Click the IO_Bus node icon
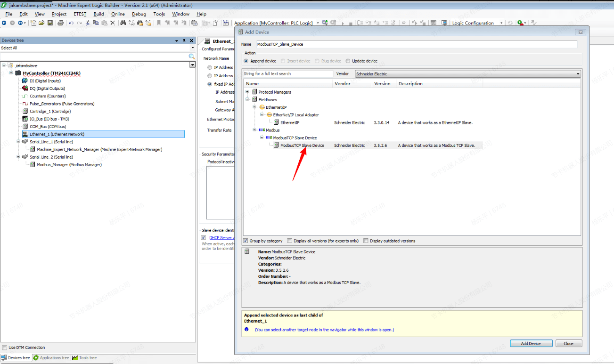The image size is (614, 364). click(x=25, y=119)
